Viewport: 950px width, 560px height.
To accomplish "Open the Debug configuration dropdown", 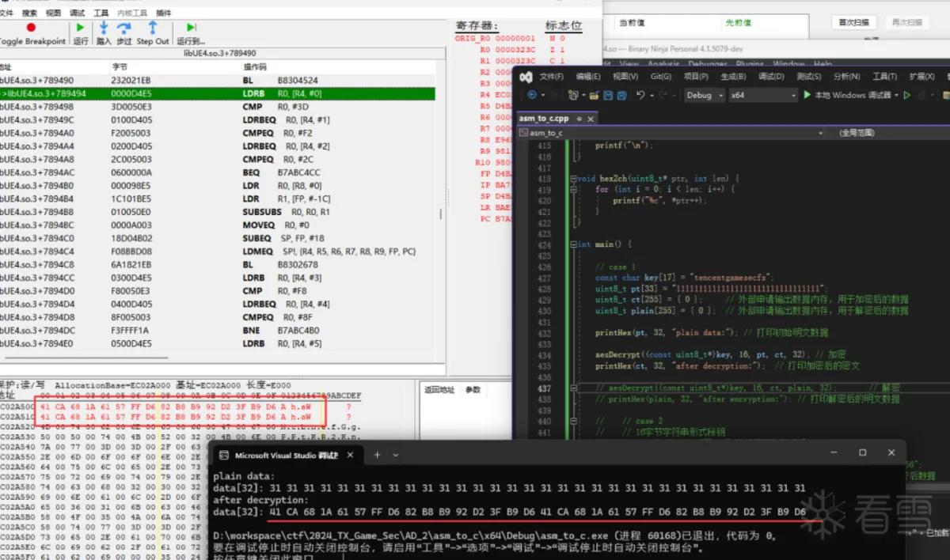I will click(x=704, y=95).
